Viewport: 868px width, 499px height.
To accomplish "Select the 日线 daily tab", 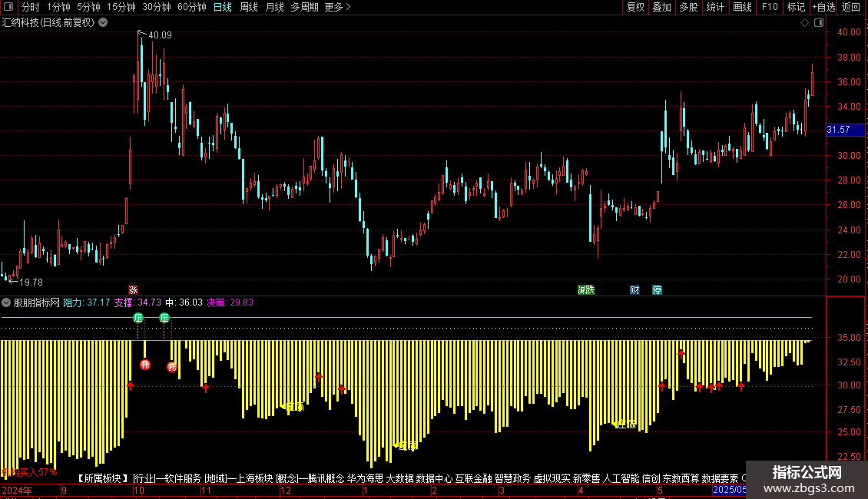I will 223,7.
